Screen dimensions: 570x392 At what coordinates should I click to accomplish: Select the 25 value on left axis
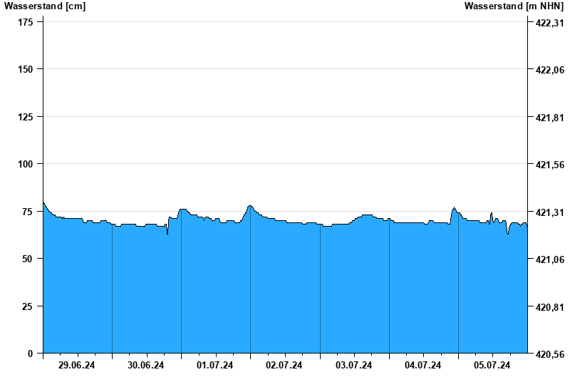pyautogui.click(x=28, y=306)
